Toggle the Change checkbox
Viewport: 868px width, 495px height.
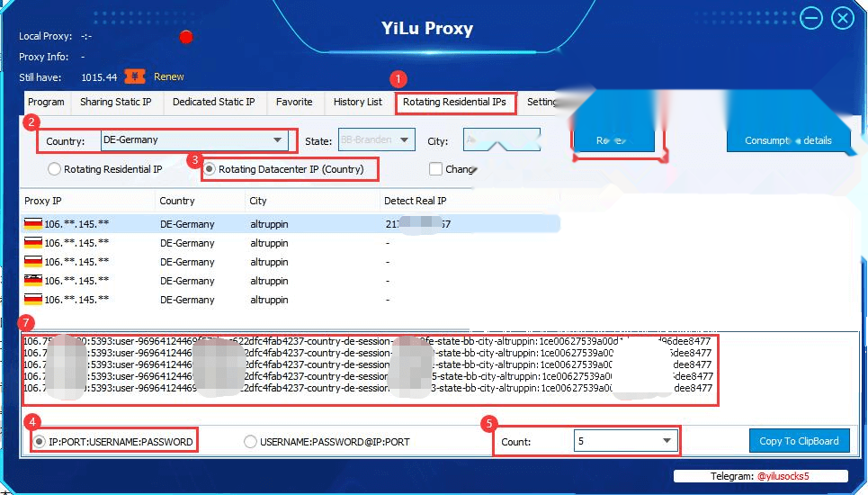coord(435,169)
